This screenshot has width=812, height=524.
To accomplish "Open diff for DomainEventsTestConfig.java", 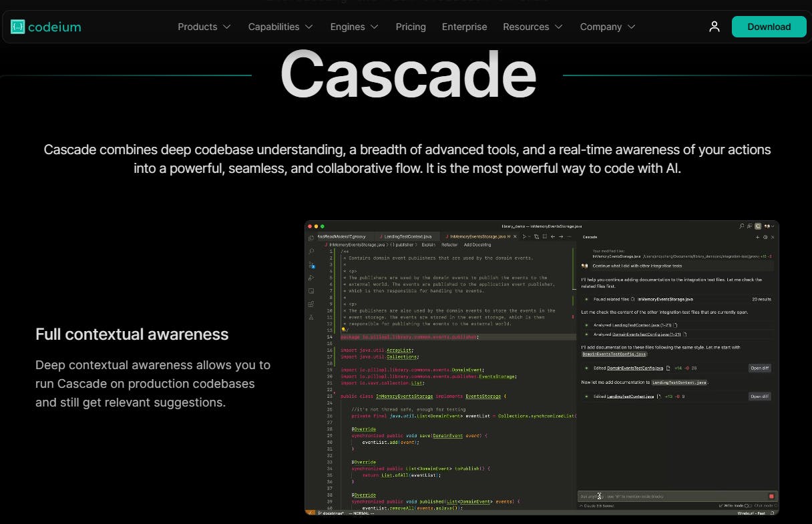I will coord(759,368).
